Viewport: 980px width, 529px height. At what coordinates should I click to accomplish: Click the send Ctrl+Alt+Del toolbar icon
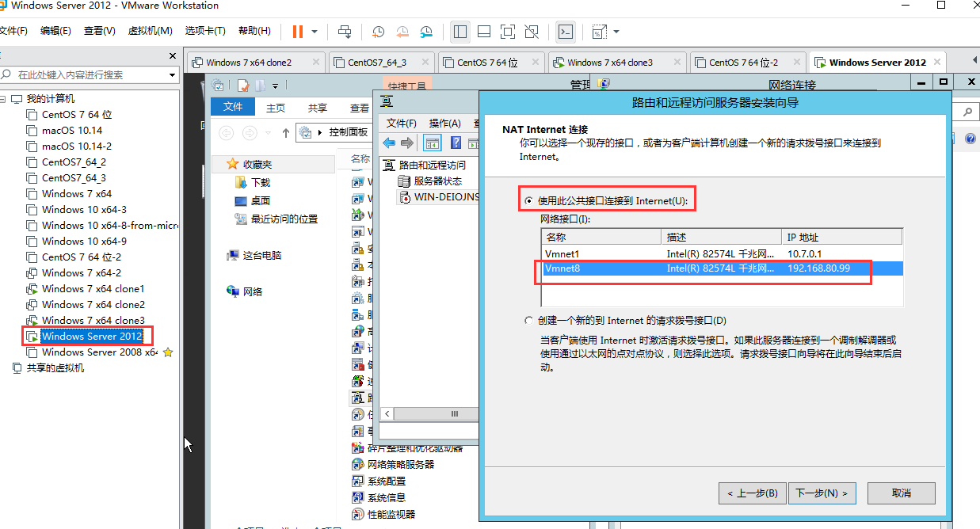click(x=345, y=32)
